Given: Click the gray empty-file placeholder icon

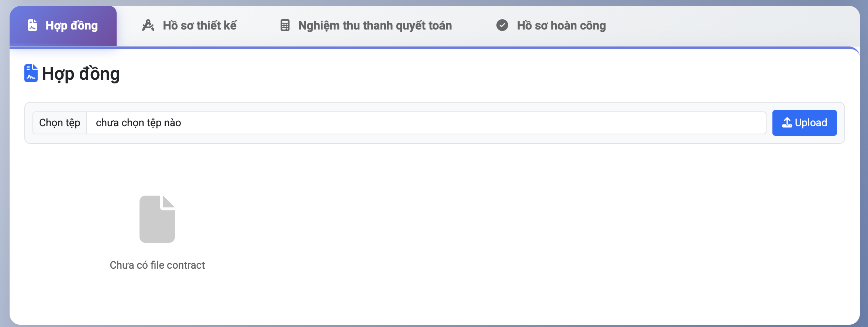Looking at the screenshot, I should [157, 219].
